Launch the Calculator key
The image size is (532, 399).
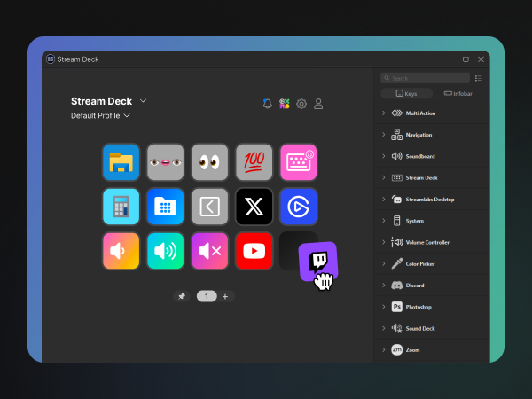click(121, 207)
